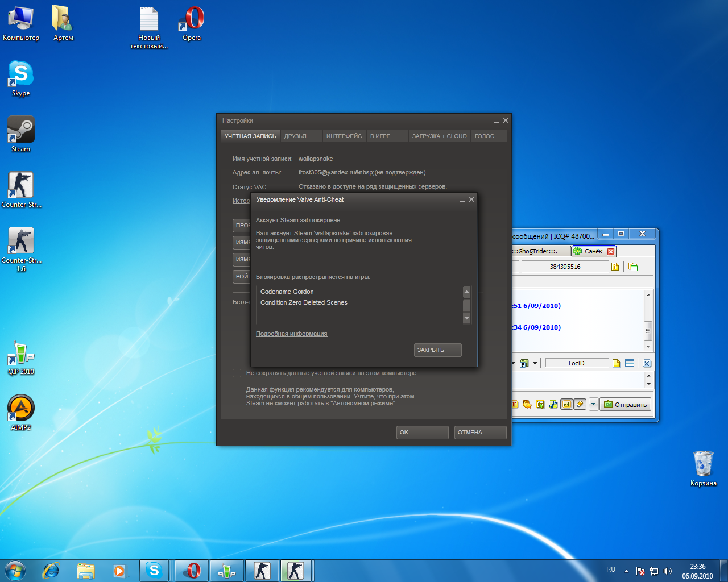
Task: Toggle the pencil typing notification button
Action: [x=580, y=404]
